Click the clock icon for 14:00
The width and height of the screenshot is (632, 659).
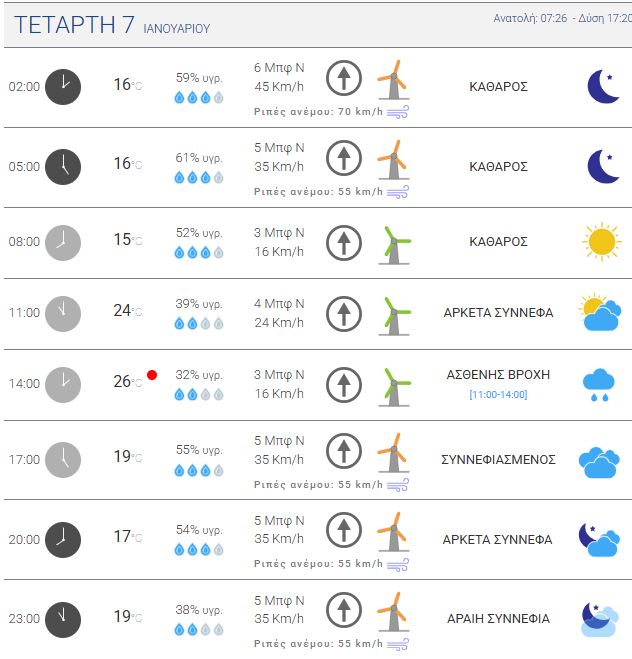tap(63, 384)
